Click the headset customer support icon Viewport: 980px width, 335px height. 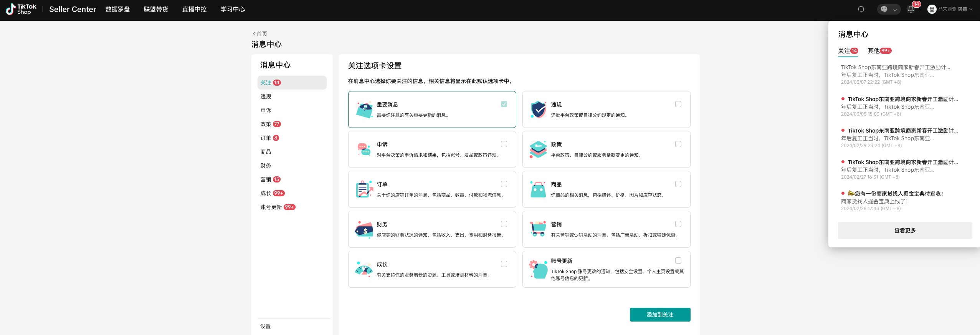point(861,9)
